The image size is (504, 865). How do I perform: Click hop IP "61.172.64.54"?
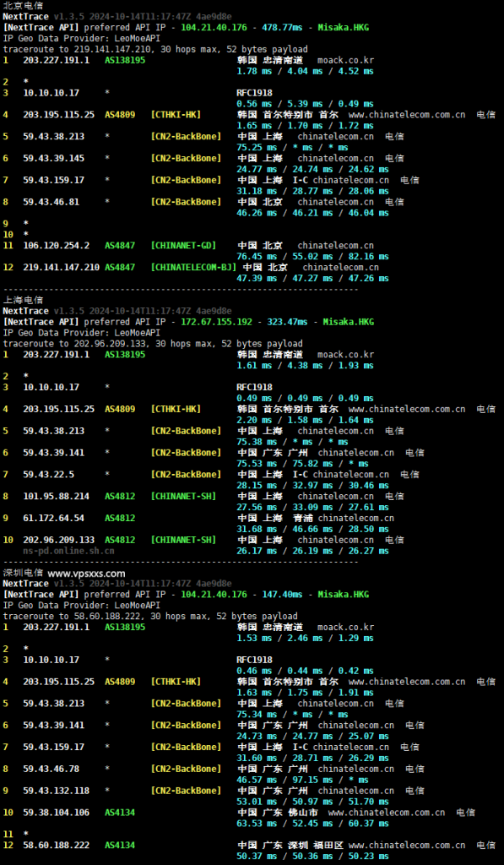point(53,518)
